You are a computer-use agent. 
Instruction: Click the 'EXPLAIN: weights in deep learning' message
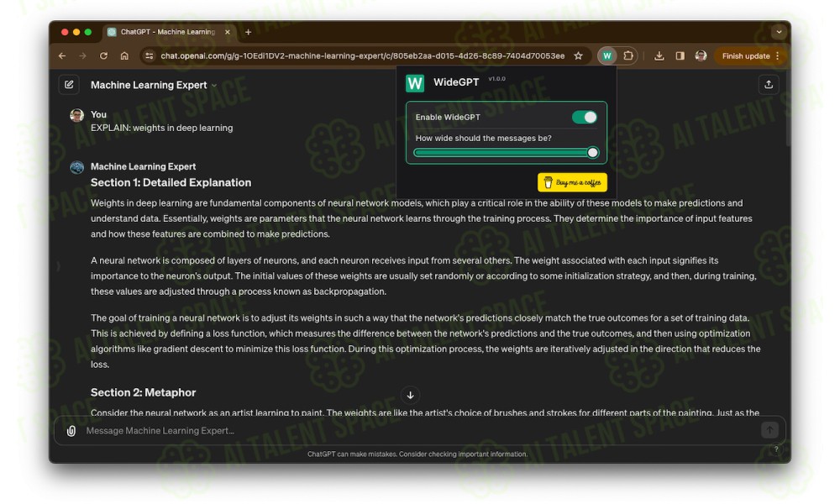point(162,128)
